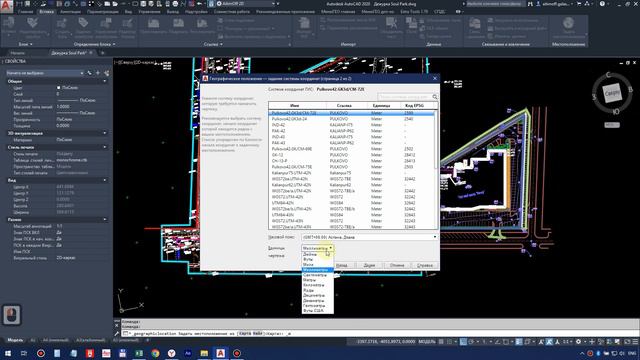Click the status bar Customization menu icon

click(x=635, y=342)
